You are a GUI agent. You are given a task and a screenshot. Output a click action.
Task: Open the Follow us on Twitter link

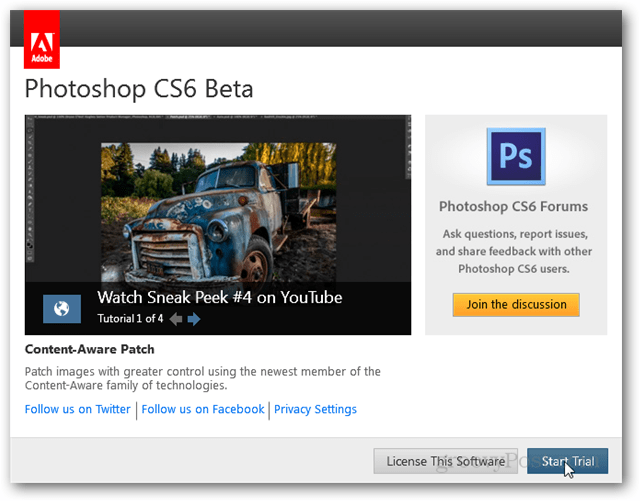point(78,409)
